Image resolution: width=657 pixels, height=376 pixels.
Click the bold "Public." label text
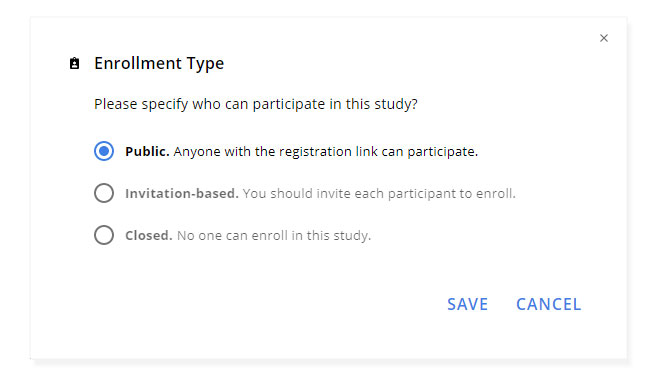point(147,151)
